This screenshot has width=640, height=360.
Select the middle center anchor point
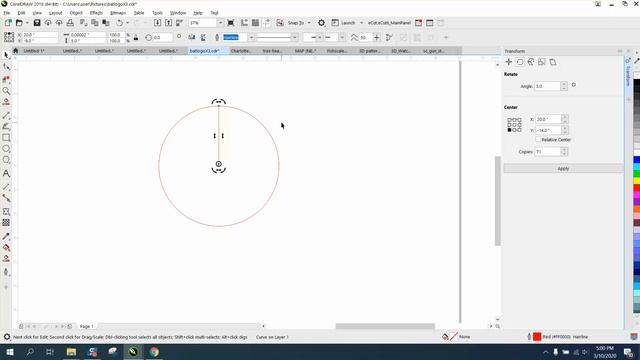pyautogui.click(x=514, y=125)
